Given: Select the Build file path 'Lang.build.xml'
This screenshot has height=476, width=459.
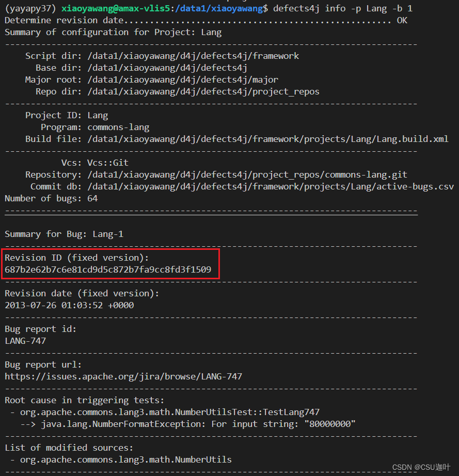Looking at the screenshot, I should point(268,139).
